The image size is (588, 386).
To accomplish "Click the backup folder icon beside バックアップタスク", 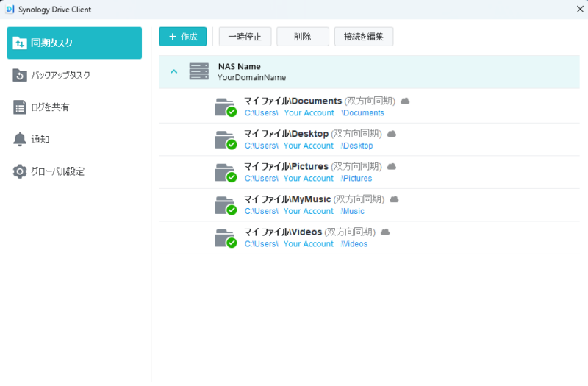I will pyautogui.click(x=20, y=75).
